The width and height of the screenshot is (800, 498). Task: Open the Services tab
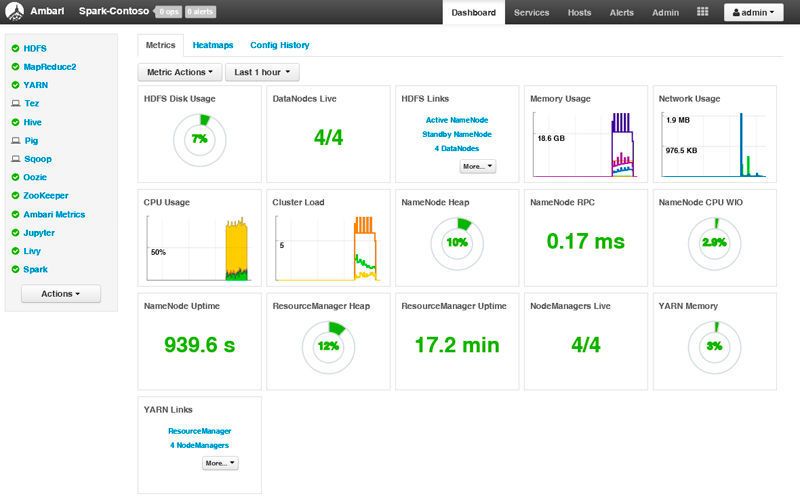(531, 12)
